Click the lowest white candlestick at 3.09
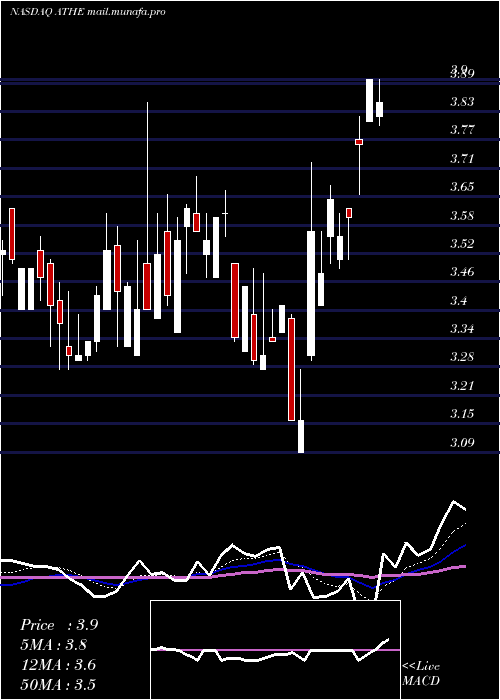The width and height of the screenshot is (500, 700). point(301,436)
